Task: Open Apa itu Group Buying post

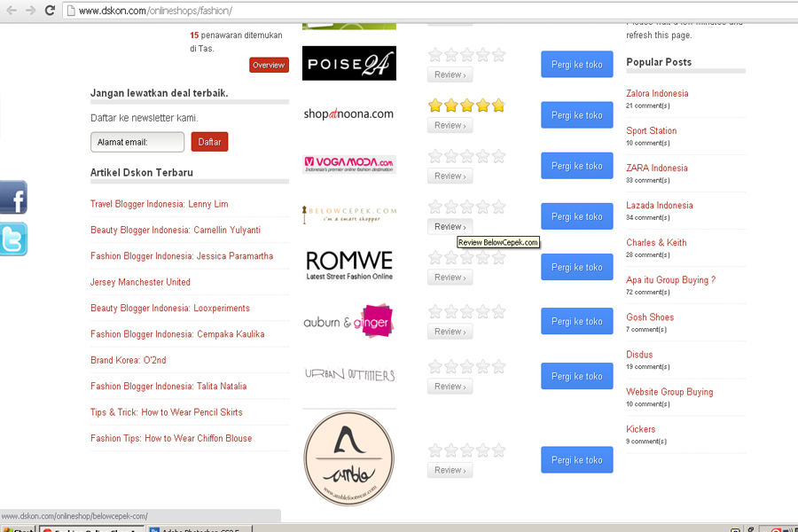Action: point(671,280)
